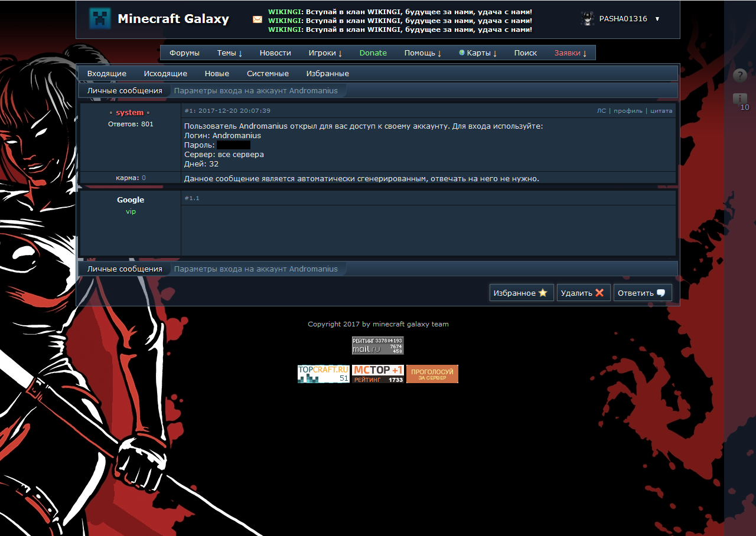
Task: Click the ЛС link in message header
Action: point(601,110)
